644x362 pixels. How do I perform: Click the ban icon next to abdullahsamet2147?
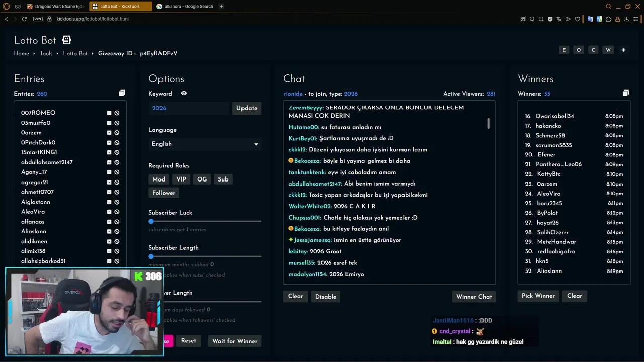tap(117, 162)
